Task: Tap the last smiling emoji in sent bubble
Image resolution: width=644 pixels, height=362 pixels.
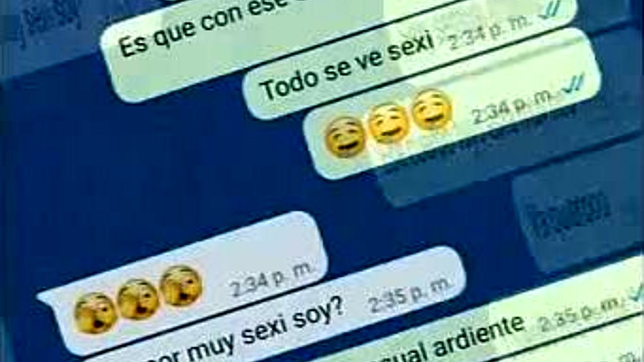Action: (x=432, y=110)
